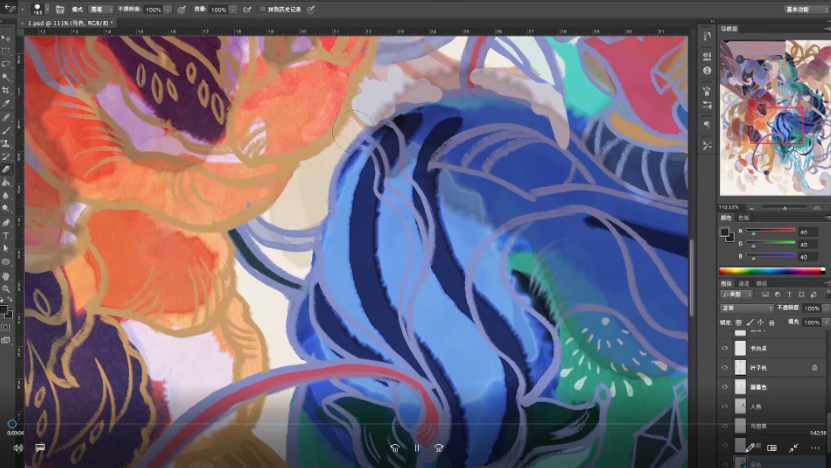Toggle pressure for opacity icon
Viewport: 831px width, 468px height.
click(182, 10)
